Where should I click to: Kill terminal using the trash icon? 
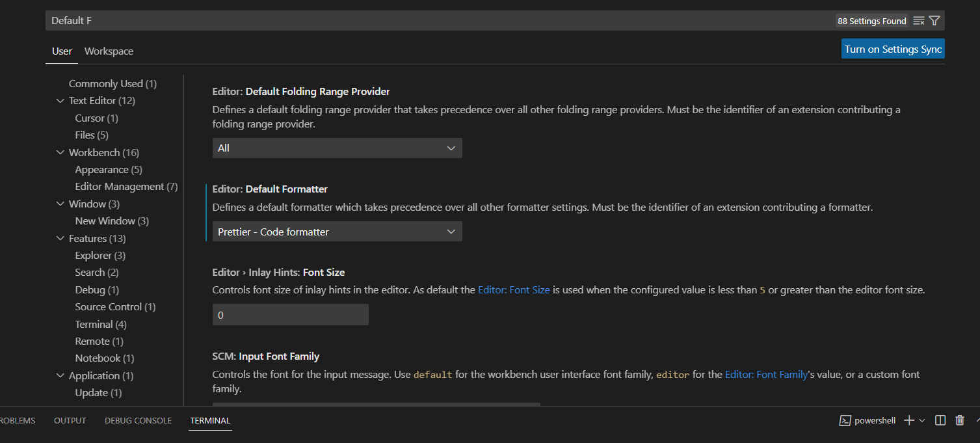[x=960, y=420]
